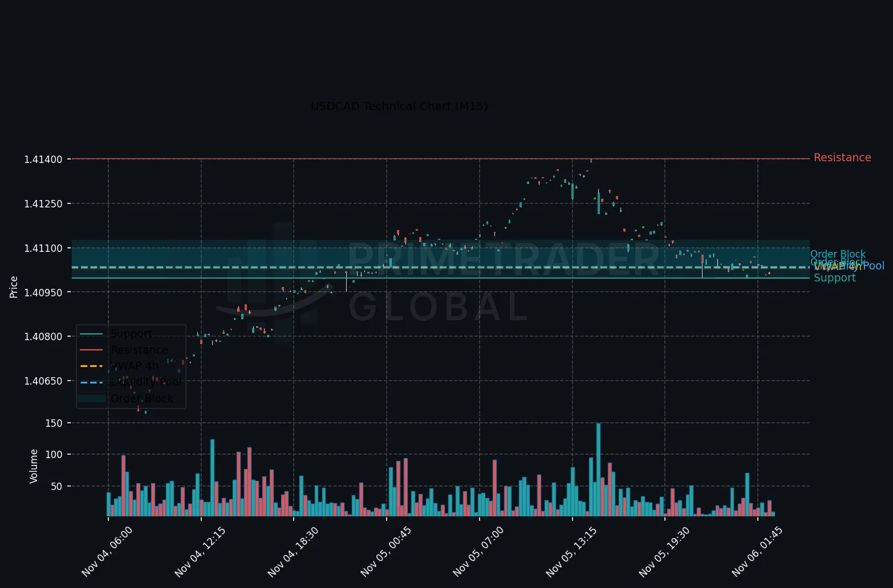
Task: Select the 100 volume axis label
Action: click(x=54, y=455)
